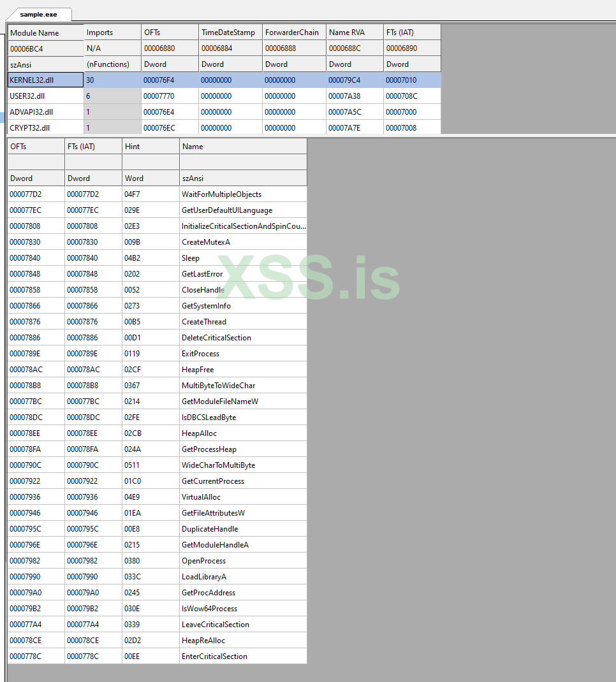Click the ForwarderChain column header
Image resolution: width=616 pixels, height=682 pixels.
pyautogui.click(x=294, y=33)
